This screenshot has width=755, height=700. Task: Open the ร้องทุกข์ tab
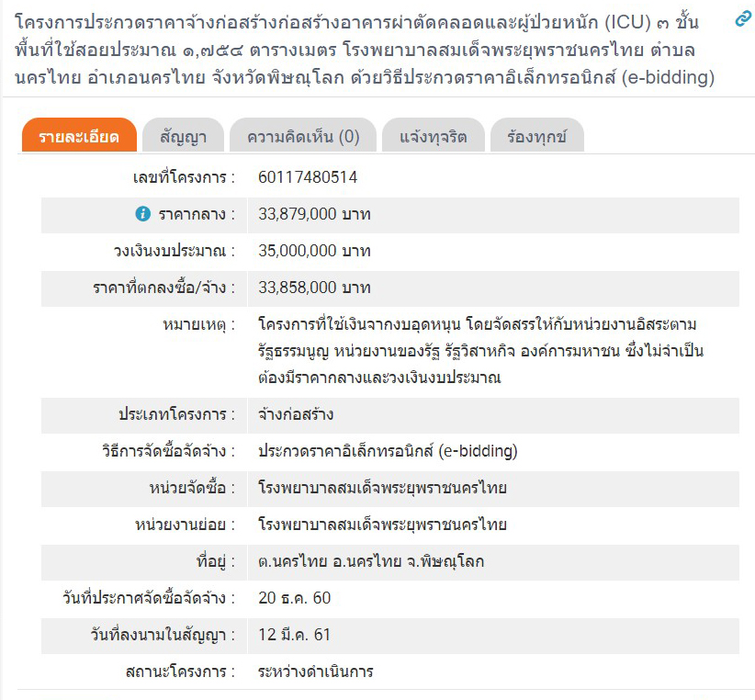536,137
